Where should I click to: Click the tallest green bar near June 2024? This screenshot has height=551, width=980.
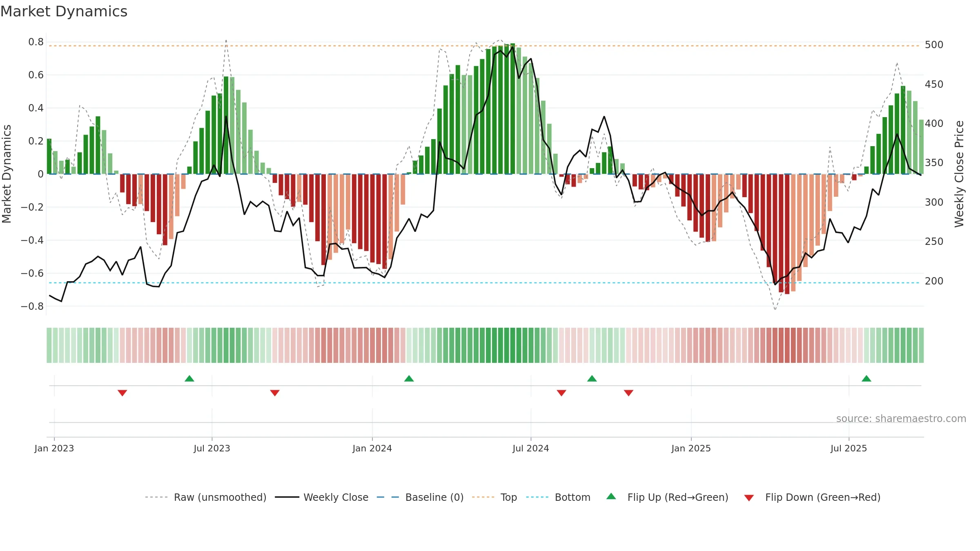pyautogui.click(x=512, y=109)
